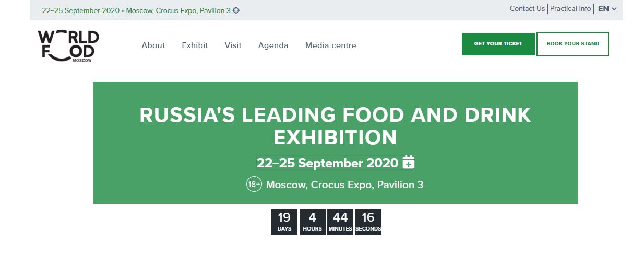Open the Contact Us link
Image resolution: width=644 pixels, height=265 pixels.
click(x=527, y=8)
